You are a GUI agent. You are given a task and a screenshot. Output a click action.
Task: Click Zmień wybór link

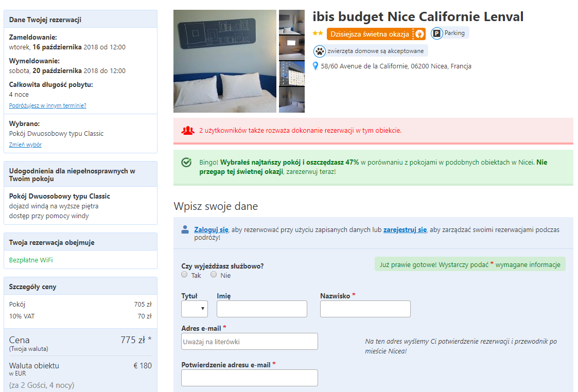pos(25,145)
